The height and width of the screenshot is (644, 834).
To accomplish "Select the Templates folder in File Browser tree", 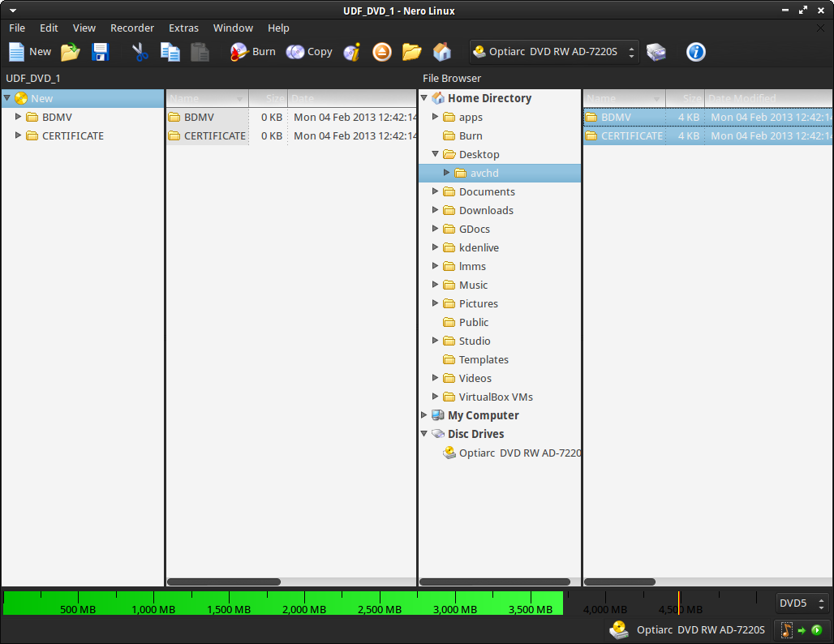I will [484, 359].
